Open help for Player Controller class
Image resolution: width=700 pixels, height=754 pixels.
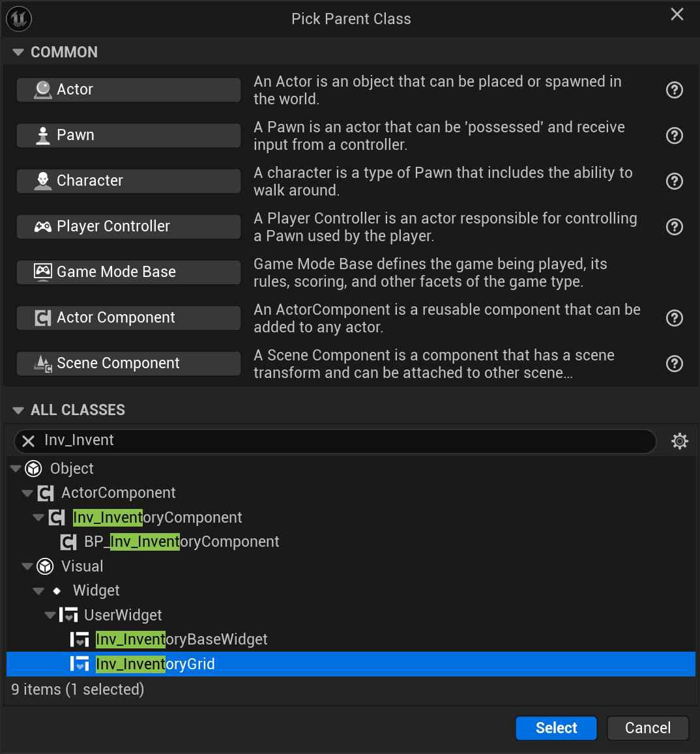coord(675,227)
